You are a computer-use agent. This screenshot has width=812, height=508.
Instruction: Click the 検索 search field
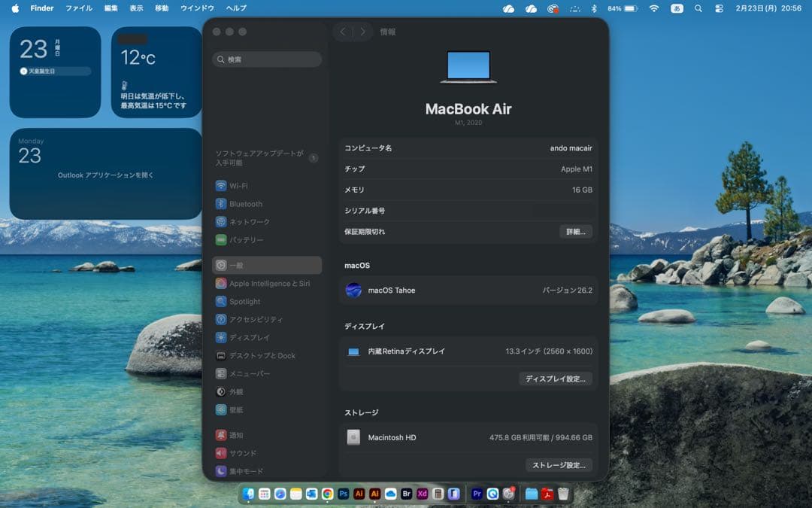coord(267,59)
